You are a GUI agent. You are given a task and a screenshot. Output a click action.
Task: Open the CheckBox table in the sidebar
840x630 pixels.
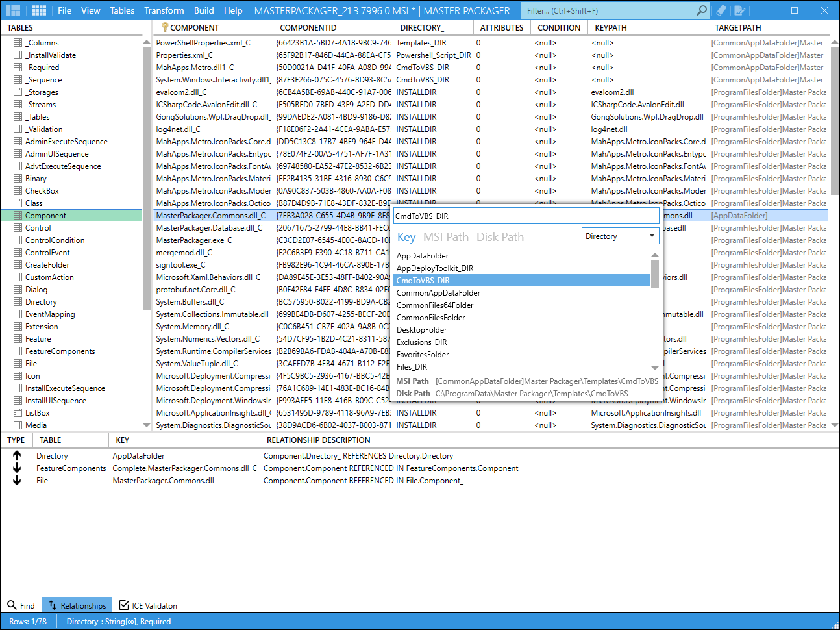coord(42,190)
